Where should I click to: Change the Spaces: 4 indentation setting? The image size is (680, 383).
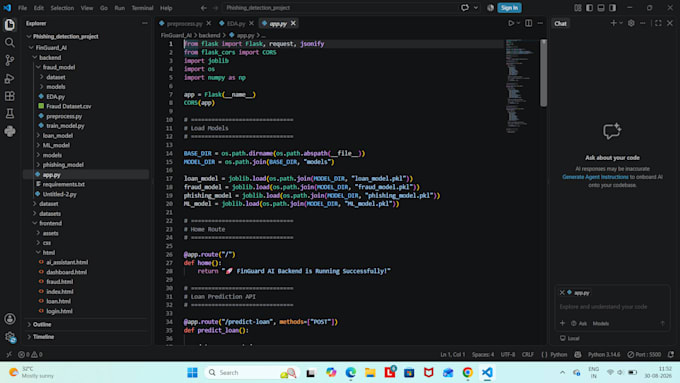(483, 354)
